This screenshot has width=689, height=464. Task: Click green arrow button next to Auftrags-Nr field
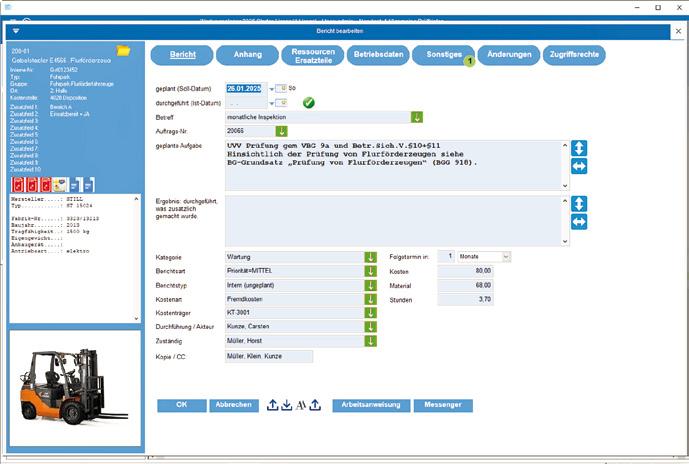point(281,131)
